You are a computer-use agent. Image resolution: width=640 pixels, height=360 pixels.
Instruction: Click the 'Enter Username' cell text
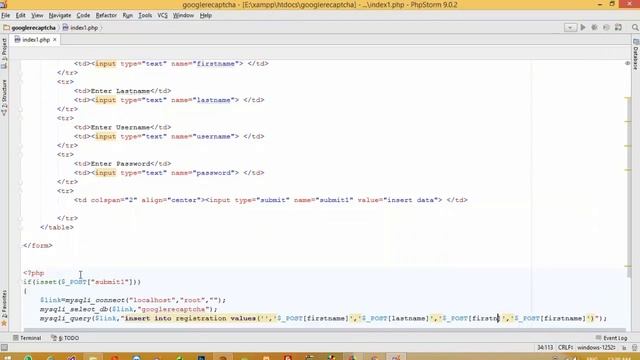[120, 127]
